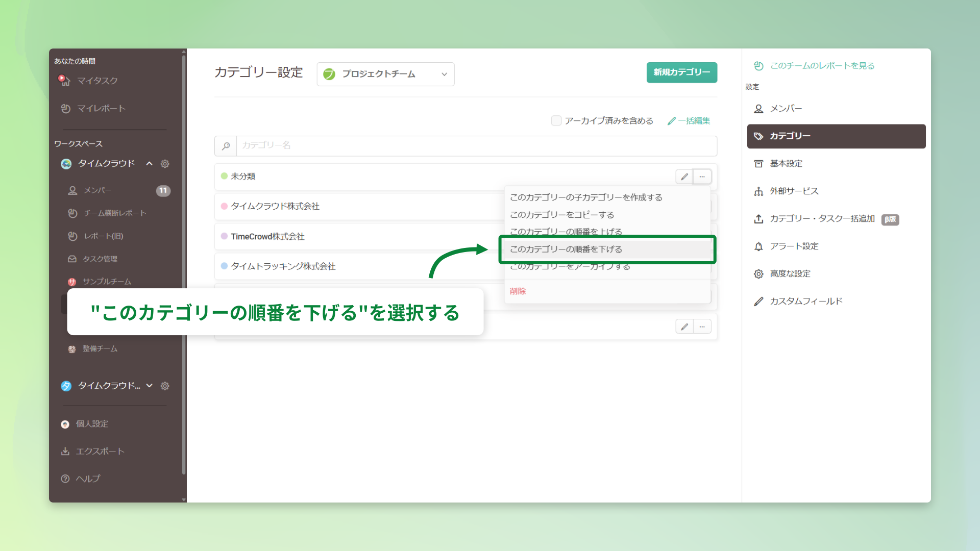
Task: Open マイタスク in the sidebar
Action: [x=97, y=81]
